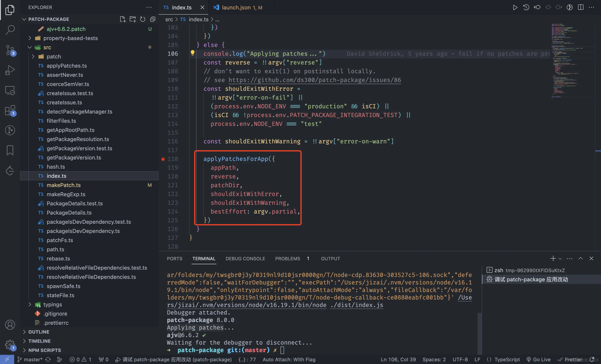
Task: Click LF end-of-line selector
Action: point(477,359)
